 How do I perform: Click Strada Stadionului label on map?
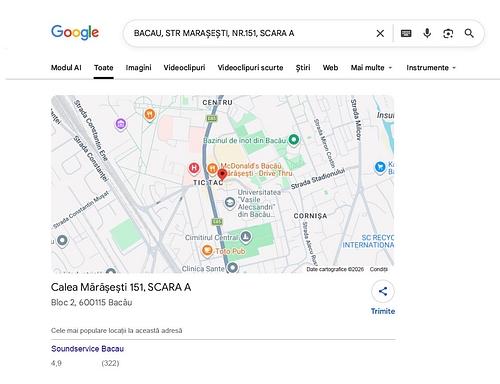317,178
